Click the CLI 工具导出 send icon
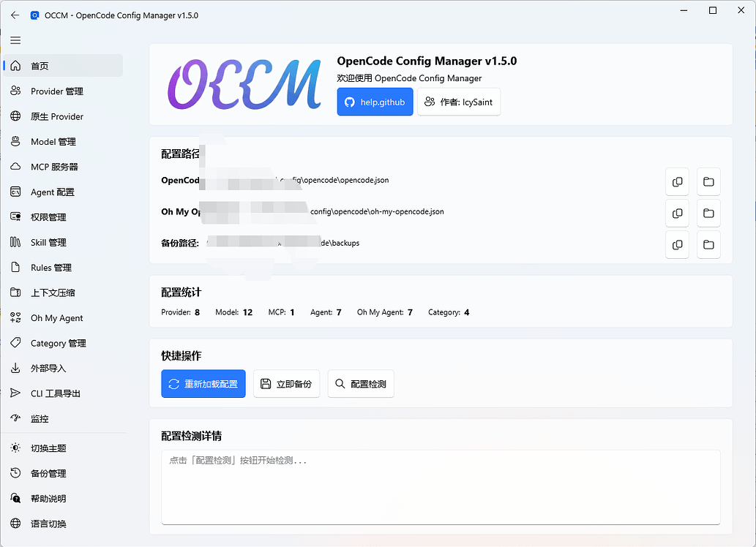The image size is (756, 547). coord(15,393)
